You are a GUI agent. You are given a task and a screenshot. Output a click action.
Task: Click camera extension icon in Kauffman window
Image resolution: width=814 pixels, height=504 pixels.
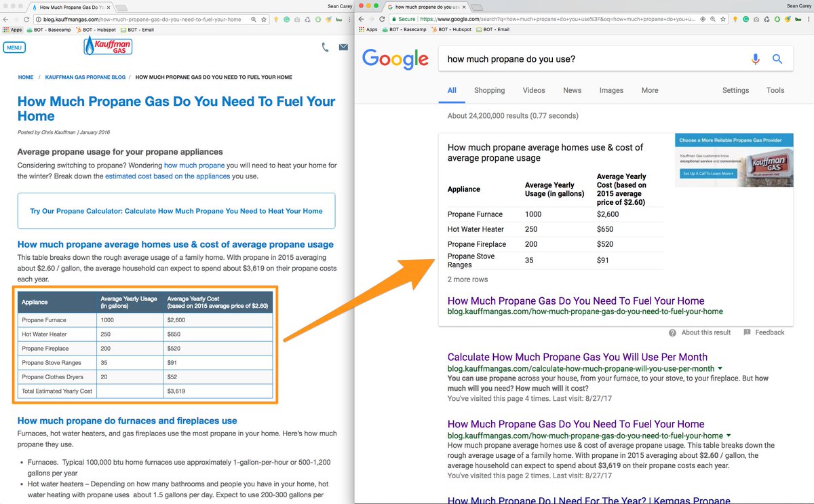pyautogui.click(x=297, y=20)
